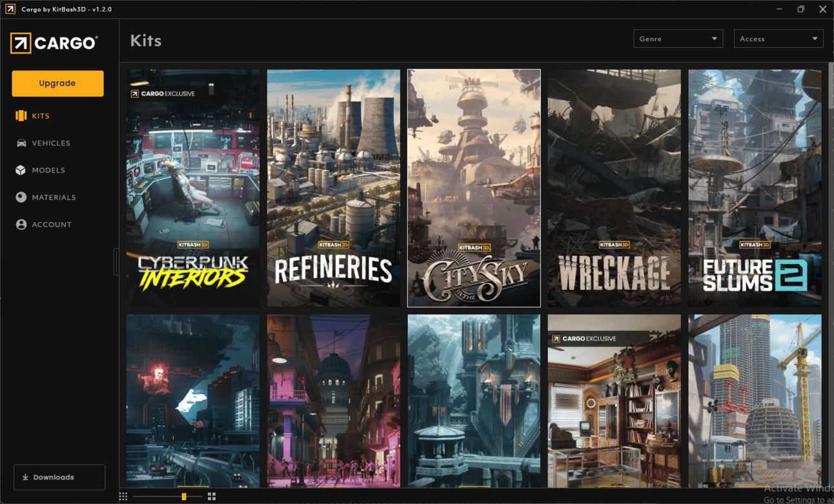Open the Cyberpunk Interiors kit

(x=193, y=188)
